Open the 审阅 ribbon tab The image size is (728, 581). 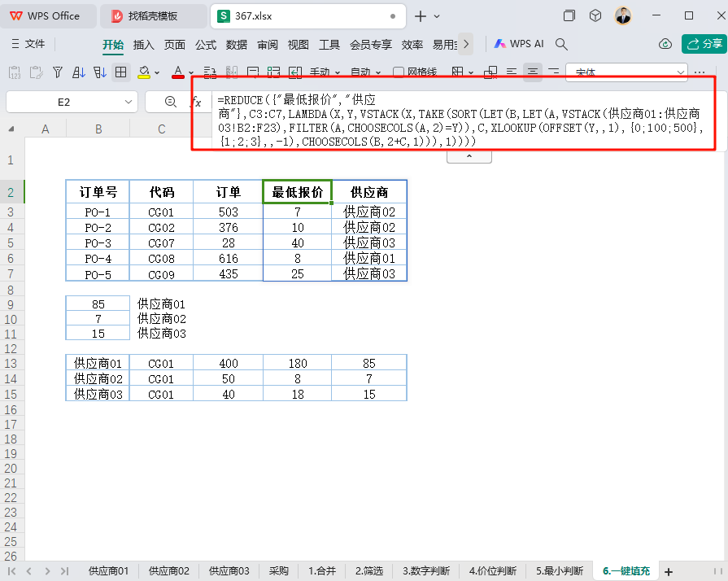[x=268, y=45]
